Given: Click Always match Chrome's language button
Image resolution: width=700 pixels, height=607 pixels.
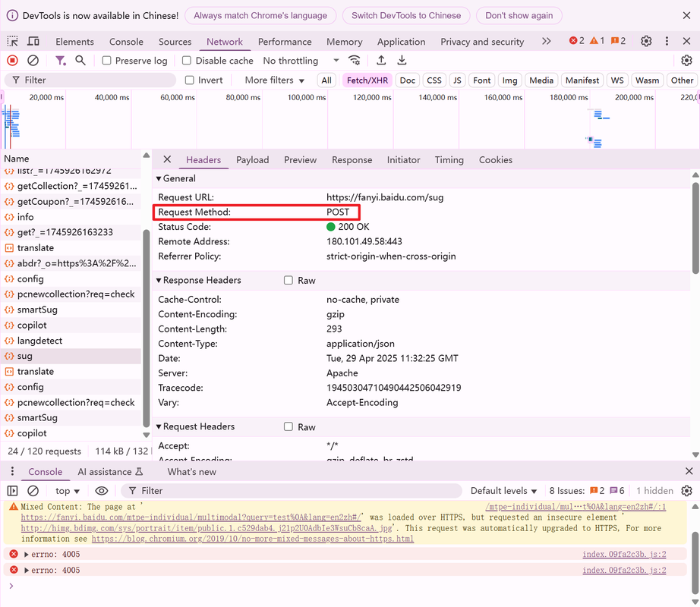Looking at the screenshot, I should coord(260,16).
